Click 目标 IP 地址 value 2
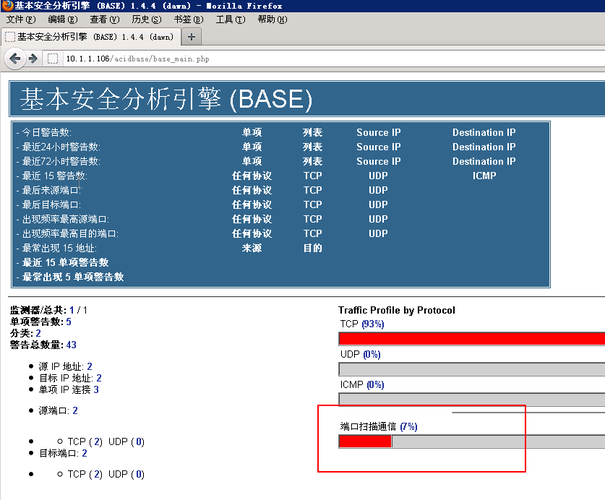 [x=99, y=378]
